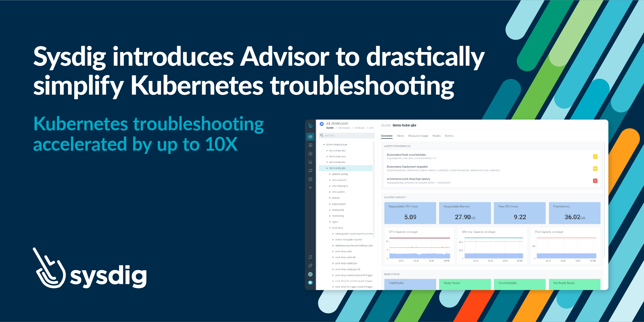This screenshot has height=322, width=644.
Task: Select the cluster breadcrumb level
Action: point(330,128)
